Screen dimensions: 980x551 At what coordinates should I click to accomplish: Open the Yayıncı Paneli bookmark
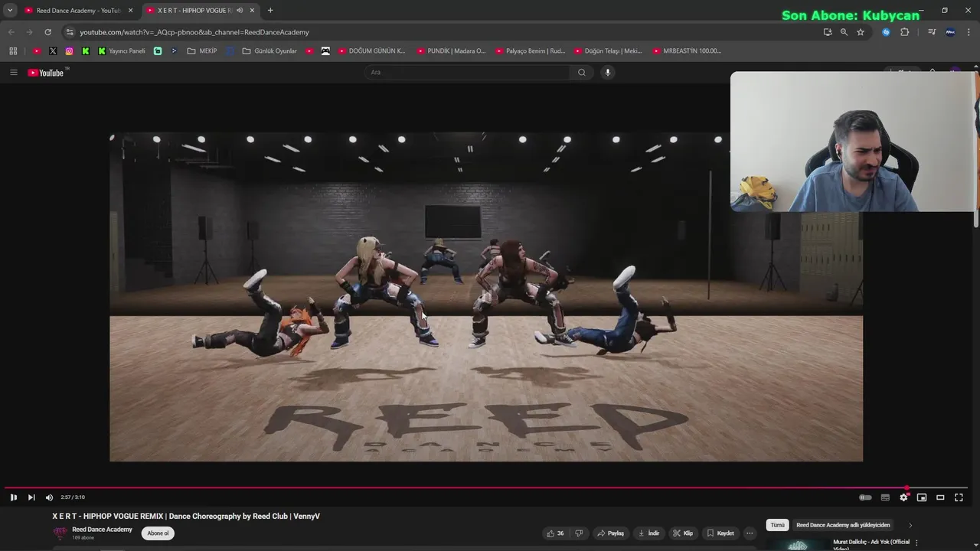tap(122, 51)
